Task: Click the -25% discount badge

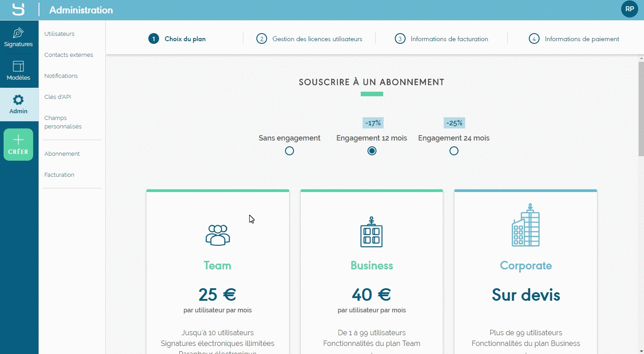Action: pos(454,123)
